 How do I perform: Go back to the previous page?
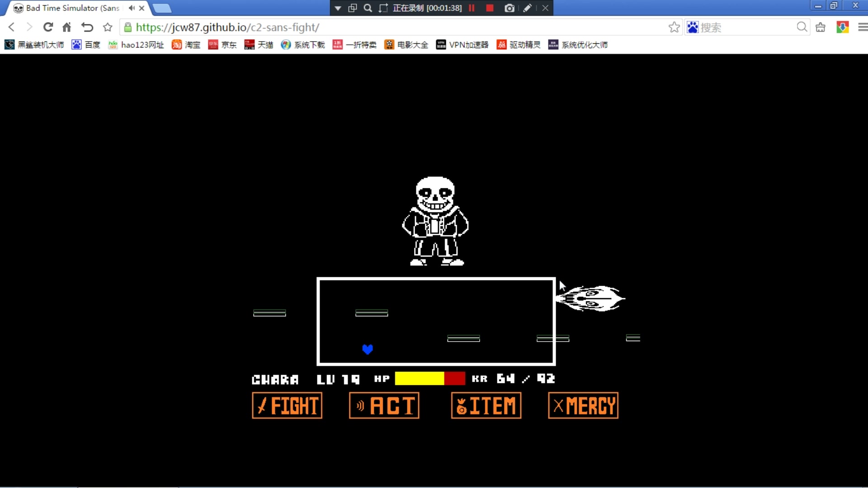(x=12, y=27)
